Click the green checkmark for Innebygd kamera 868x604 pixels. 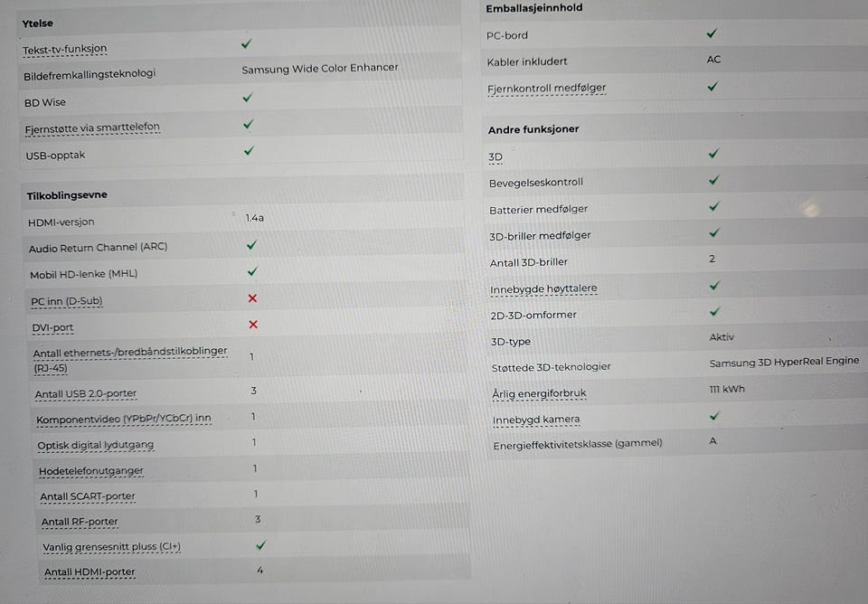[x=714, y=416]
